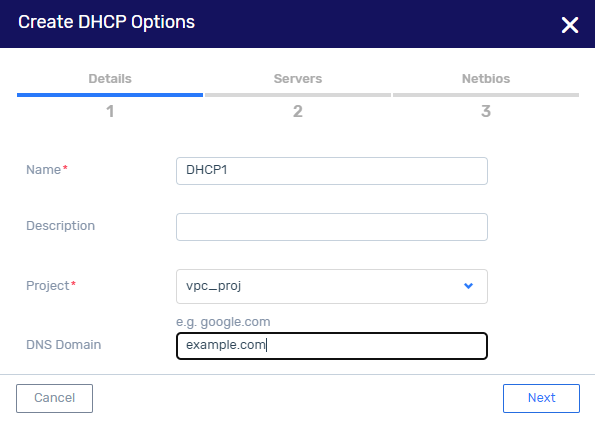
Task: Click the e.g. google.com hint text
Action: 223,322
